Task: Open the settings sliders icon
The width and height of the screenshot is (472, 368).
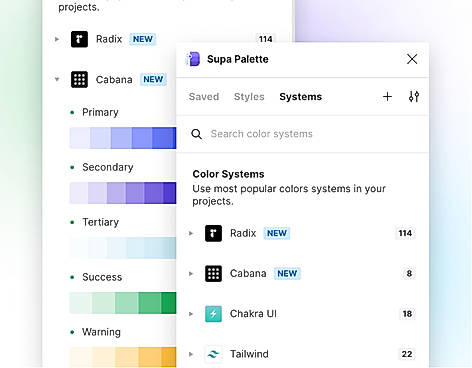Action: pyautogui.click(x=414, y=97)
